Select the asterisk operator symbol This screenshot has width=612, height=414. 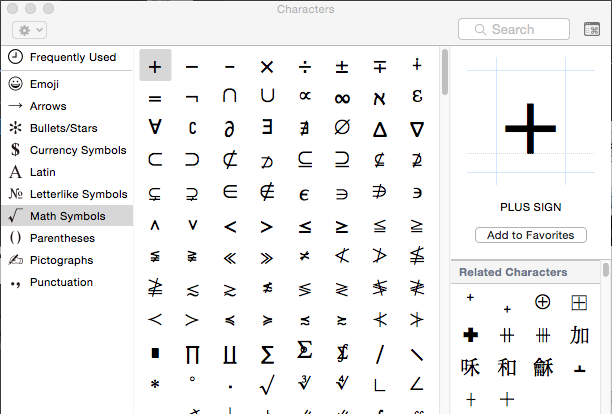[x=155, y=384]
